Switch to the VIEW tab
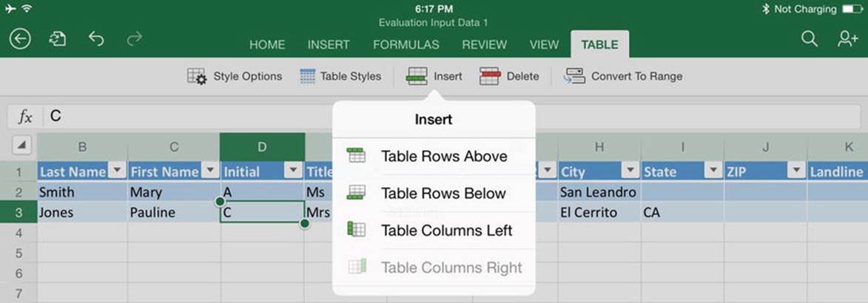This screenshot has height=303, width=868. point(544,45)
